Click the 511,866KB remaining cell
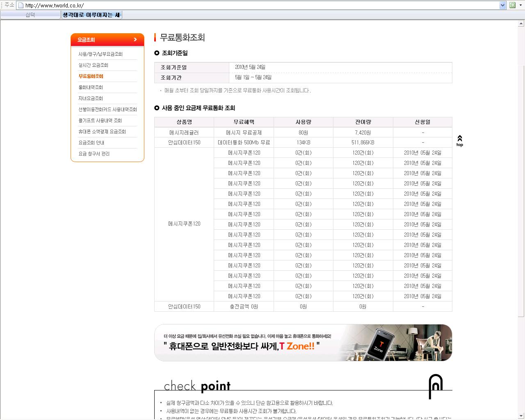This screenshot has width=525, height=420. (x=363, y=142)
